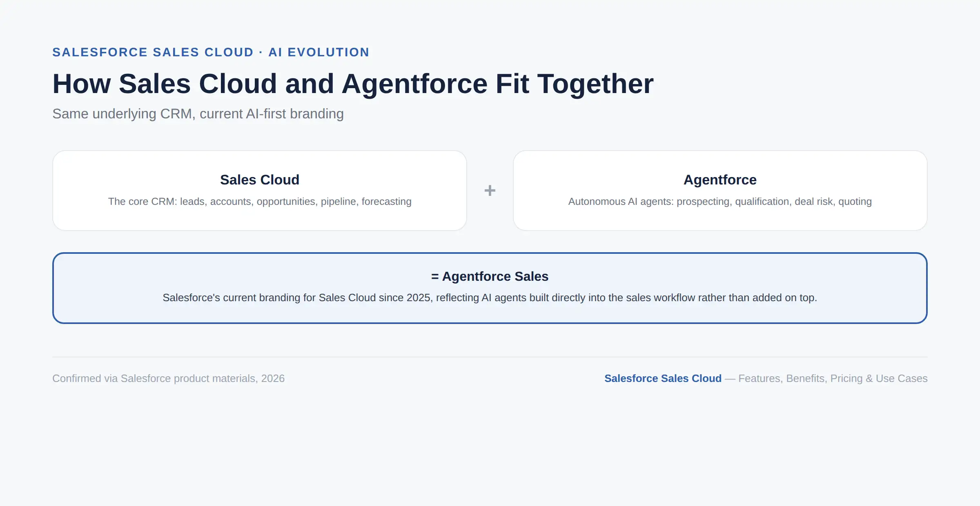Click the 'Autonomous AI agents: prospecting...' description
Viewport: 980px width, 506px height.
[720, 202]
